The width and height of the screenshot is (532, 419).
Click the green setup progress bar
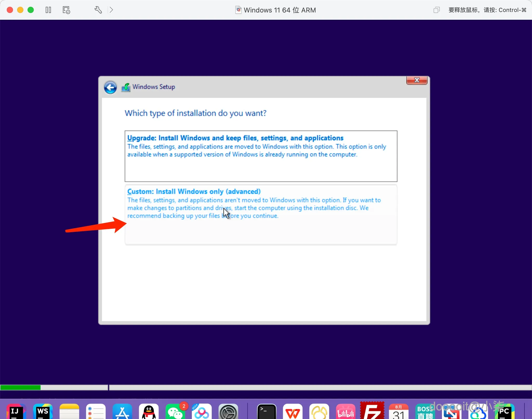tap(20, 388)
